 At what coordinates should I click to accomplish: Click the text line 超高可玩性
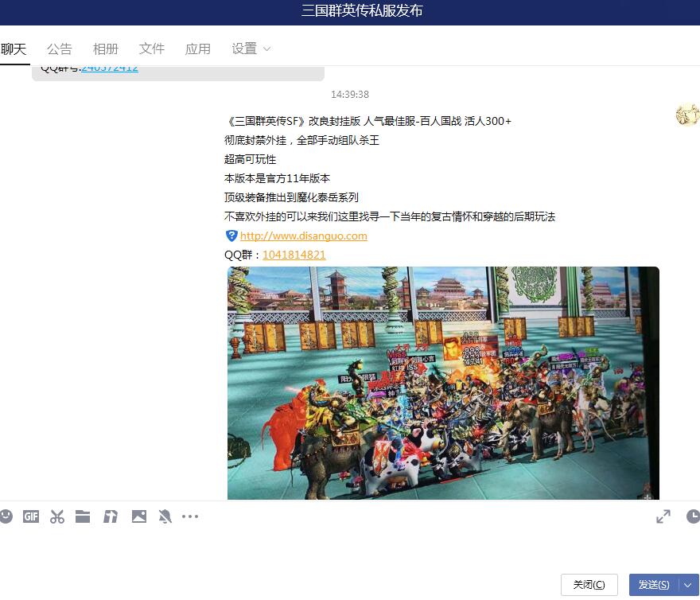click(x=250, y=159)
